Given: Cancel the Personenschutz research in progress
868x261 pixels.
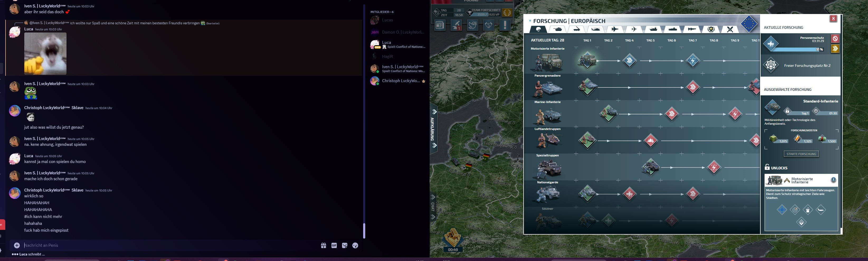Looking at the screenshot, I should [x=835, y=39].
